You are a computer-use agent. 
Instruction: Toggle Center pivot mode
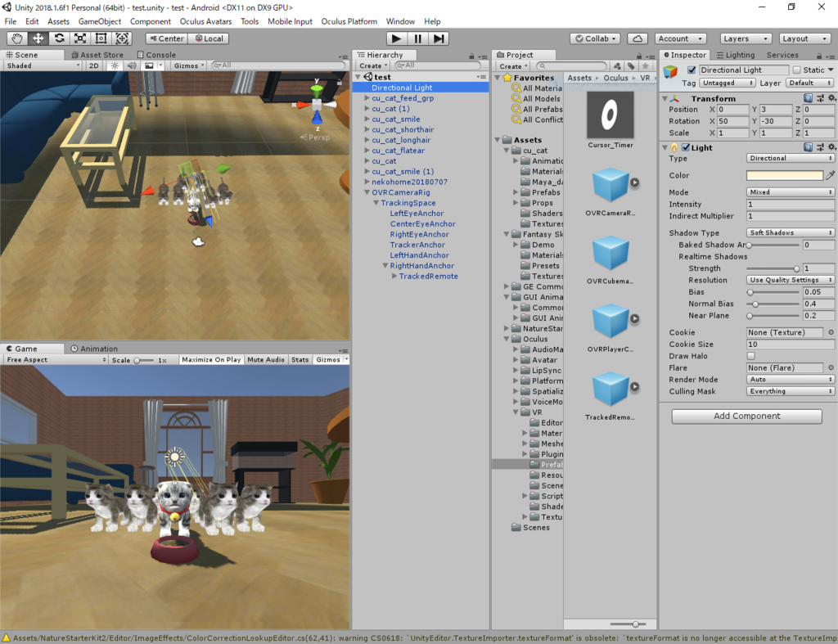click(x=166, y=38)
